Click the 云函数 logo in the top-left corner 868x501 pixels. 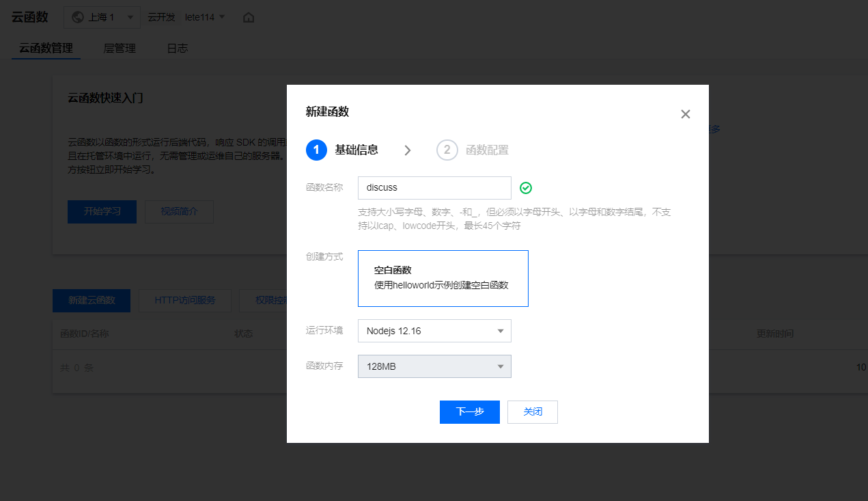tap(29, 16)
